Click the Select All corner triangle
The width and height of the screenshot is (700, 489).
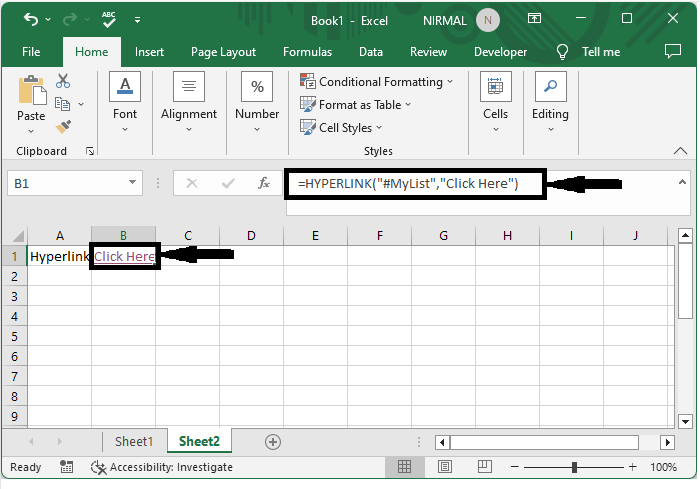coord(17,235)
